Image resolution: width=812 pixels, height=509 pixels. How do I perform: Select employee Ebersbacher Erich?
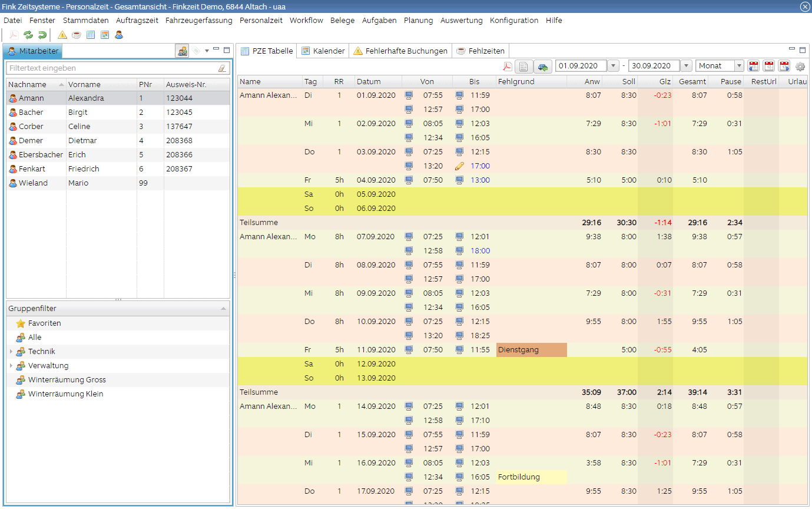pyautogui.click(x=118, y=155)
